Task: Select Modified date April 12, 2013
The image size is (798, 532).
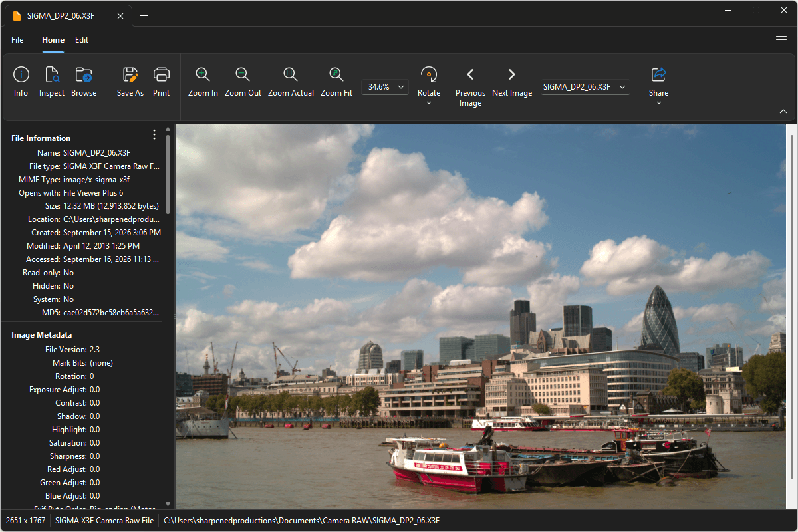Action: coord(101,246)
